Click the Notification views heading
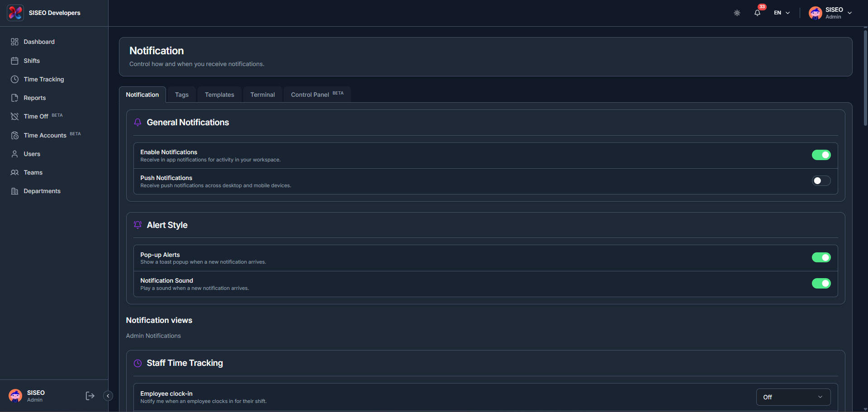The width and height of the screenshot is (868, 412). point(159,320)
